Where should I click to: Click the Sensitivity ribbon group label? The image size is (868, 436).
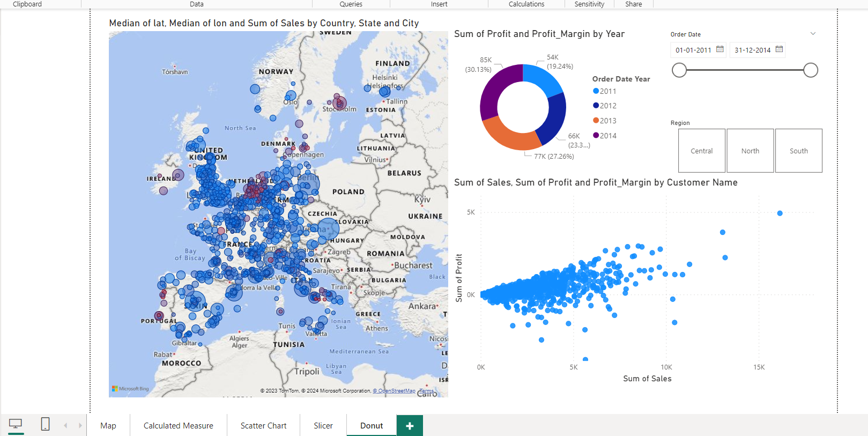(x=589, y=4)
